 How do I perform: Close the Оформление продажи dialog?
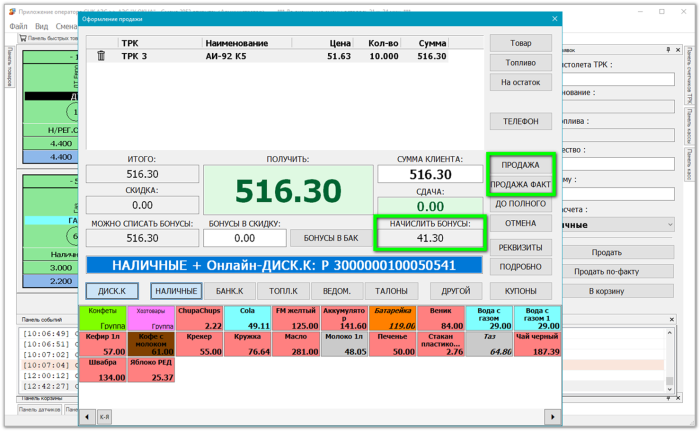[x=554, y=19]
